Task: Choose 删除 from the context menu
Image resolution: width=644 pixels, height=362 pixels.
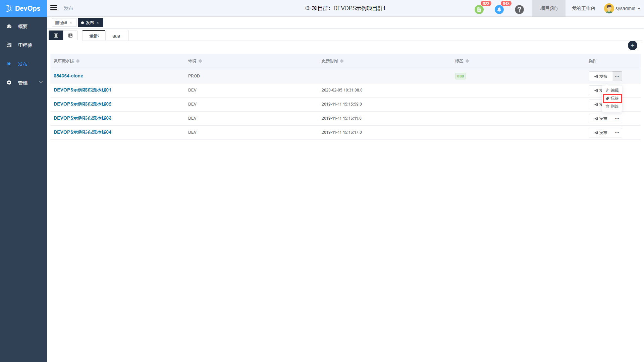Action: 612,107
